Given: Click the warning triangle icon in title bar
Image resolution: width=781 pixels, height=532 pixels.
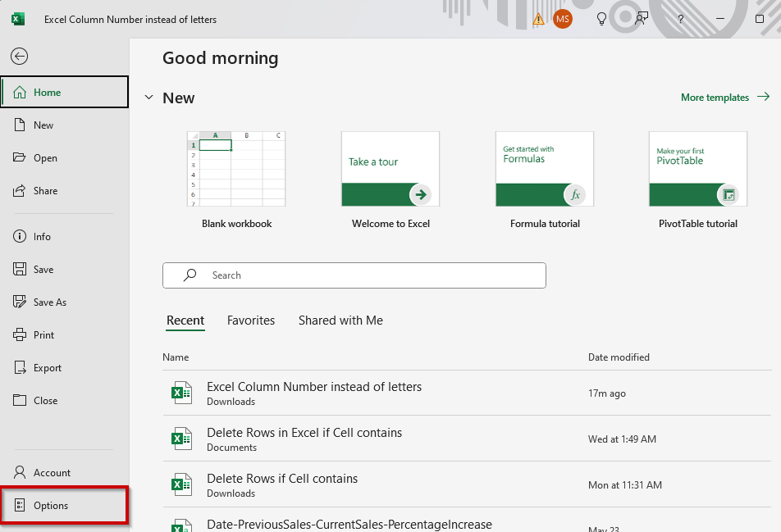Looking at the screenshot, I should [x=538, y=19].
